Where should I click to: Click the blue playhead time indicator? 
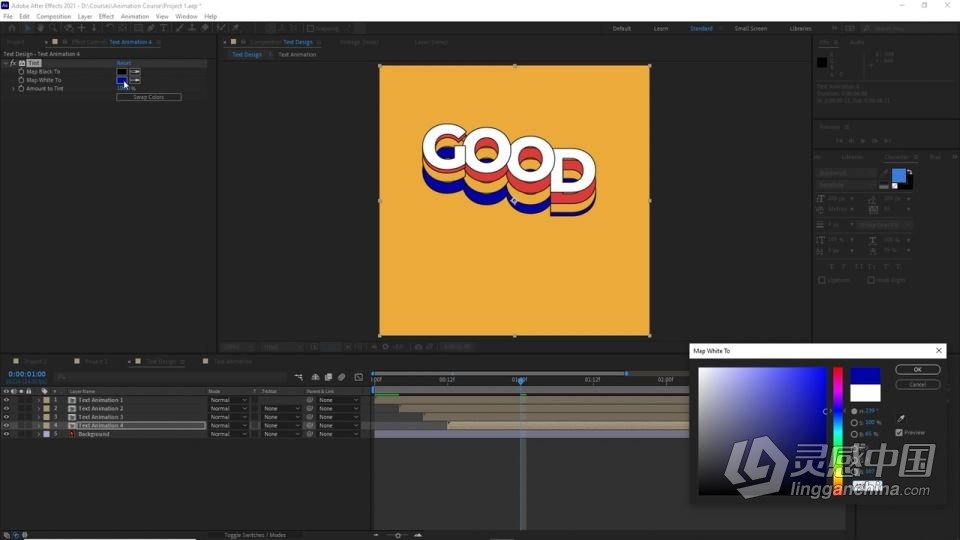tap(520, 380)
